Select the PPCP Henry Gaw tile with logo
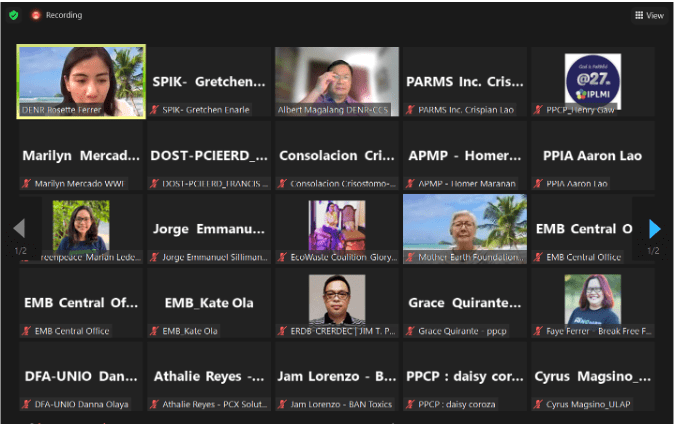 click(592, 81)
